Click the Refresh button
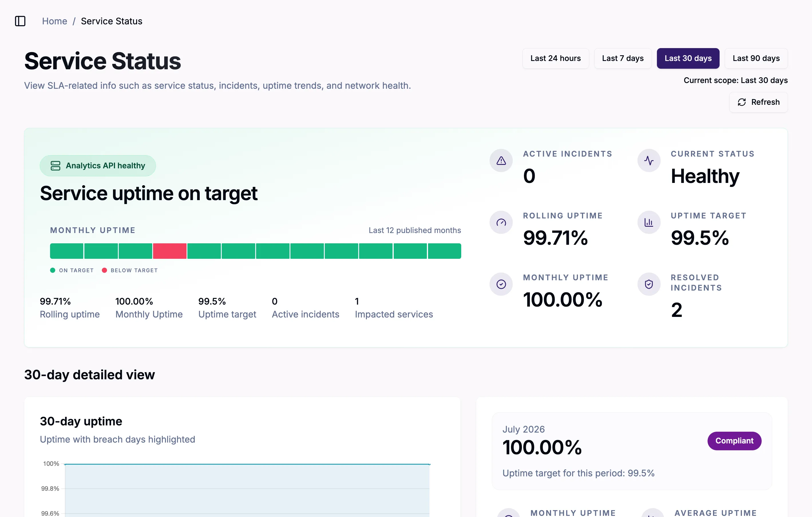This screenshot has width=812, height=517. (758, 102)
